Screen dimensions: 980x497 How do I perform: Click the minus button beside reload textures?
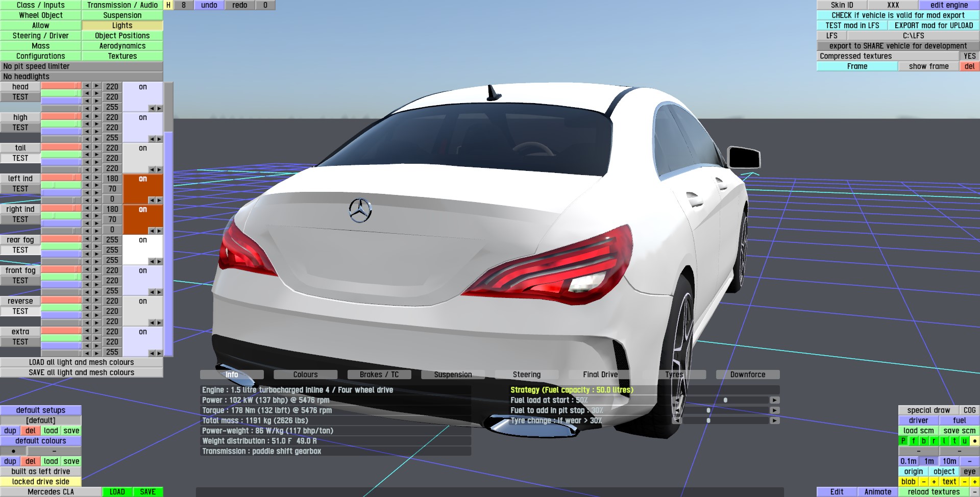tap(975, 492)
